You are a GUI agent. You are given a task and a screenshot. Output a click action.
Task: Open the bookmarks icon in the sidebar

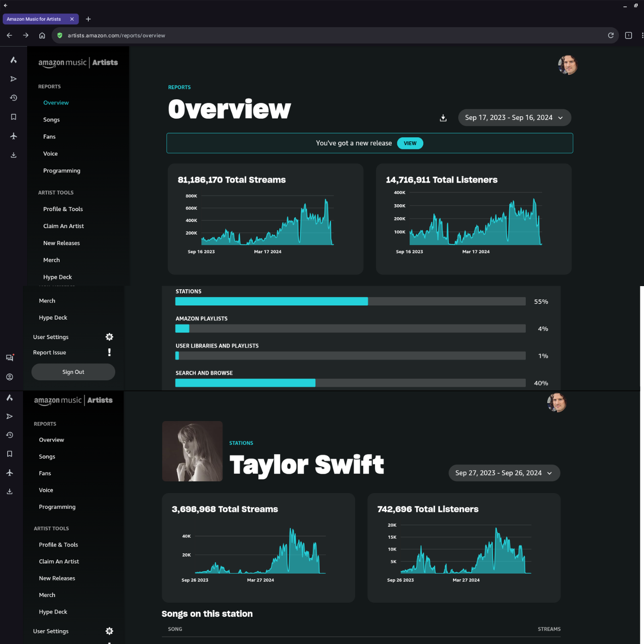[13, 117]
